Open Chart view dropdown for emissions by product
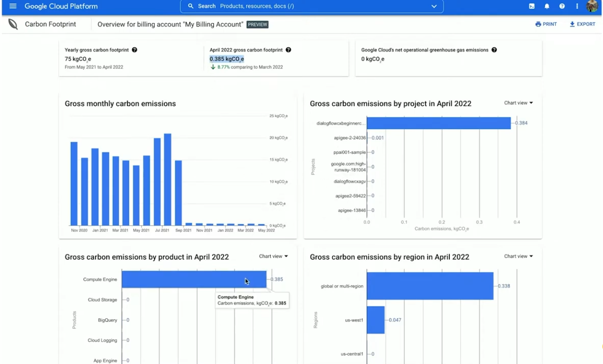 pos(274,256)
